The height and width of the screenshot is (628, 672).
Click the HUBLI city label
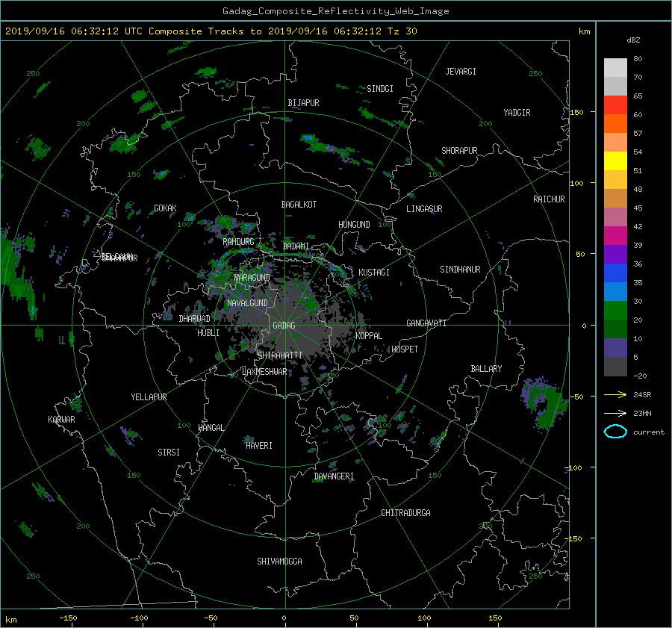(208, 333)
